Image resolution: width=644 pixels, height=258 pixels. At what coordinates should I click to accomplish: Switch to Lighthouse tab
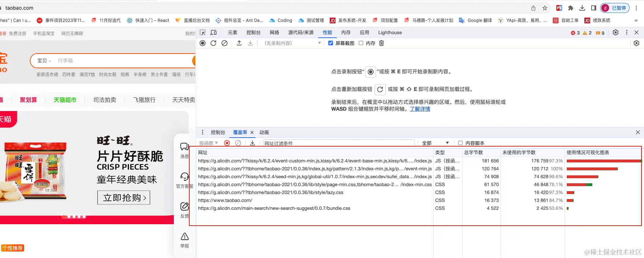pyautogui.click(x=390, y=32)
